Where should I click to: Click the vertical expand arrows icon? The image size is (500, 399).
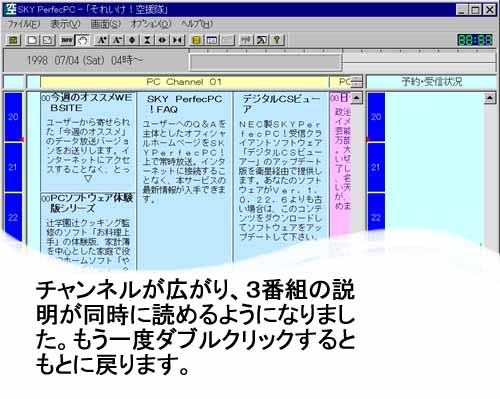[x=132, y=40]
